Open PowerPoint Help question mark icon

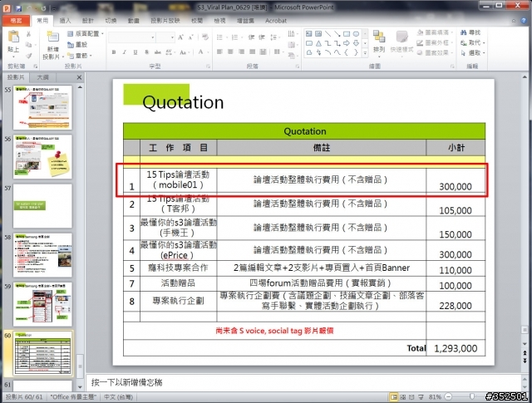(524, 21)
